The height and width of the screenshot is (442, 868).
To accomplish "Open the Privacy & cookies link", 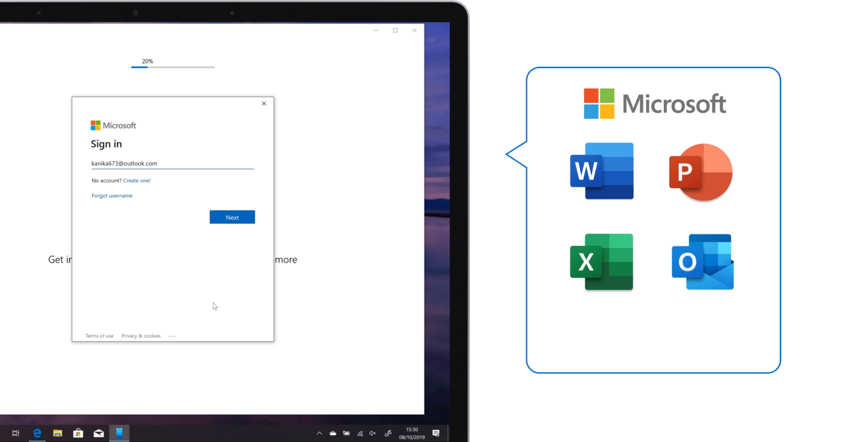I will [x=141, y=336].
